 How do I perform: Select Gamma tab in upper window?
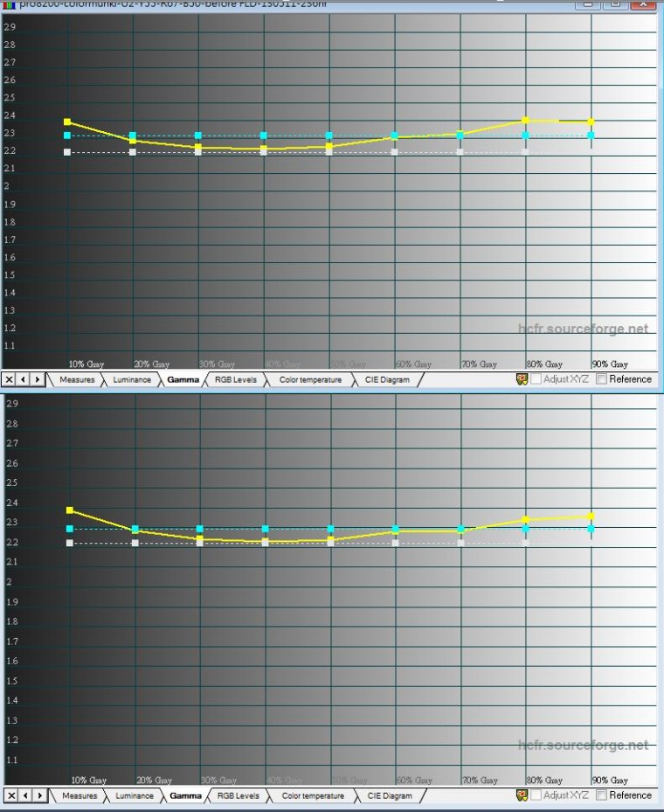tap(183, 379)
